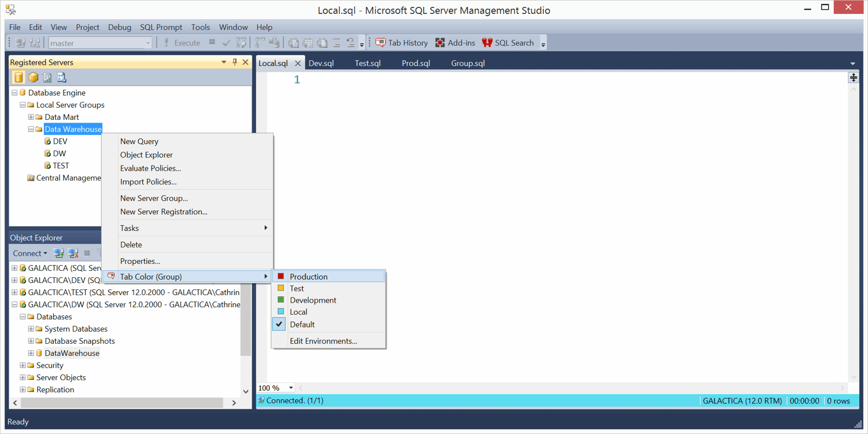
Task: Open Tab History in the toolbar
Action: (402, 43)
